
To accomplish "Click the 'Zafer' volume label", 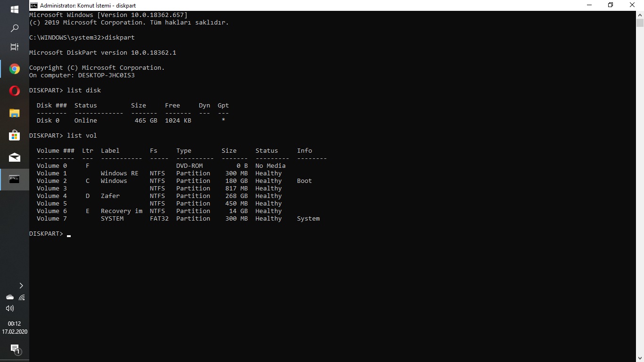I will pos(110,196).
